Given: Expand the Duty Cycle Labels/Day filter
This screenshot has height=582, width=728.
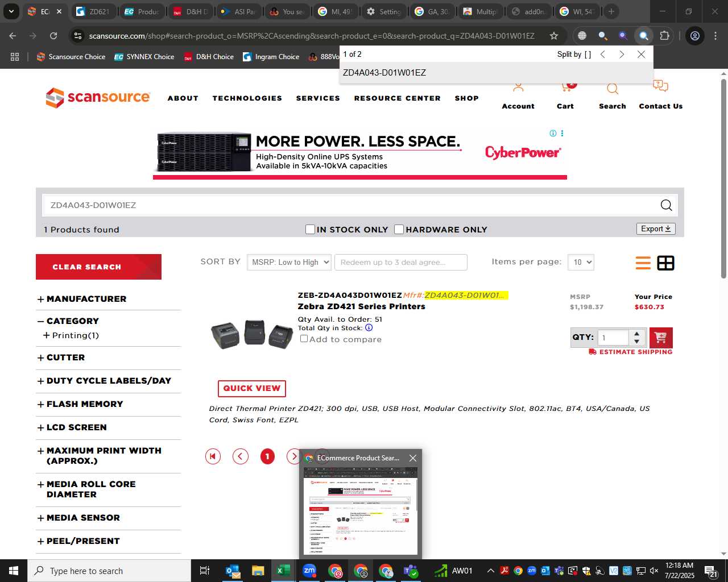Looking at the screenshot, I should (x=40, y=381).
